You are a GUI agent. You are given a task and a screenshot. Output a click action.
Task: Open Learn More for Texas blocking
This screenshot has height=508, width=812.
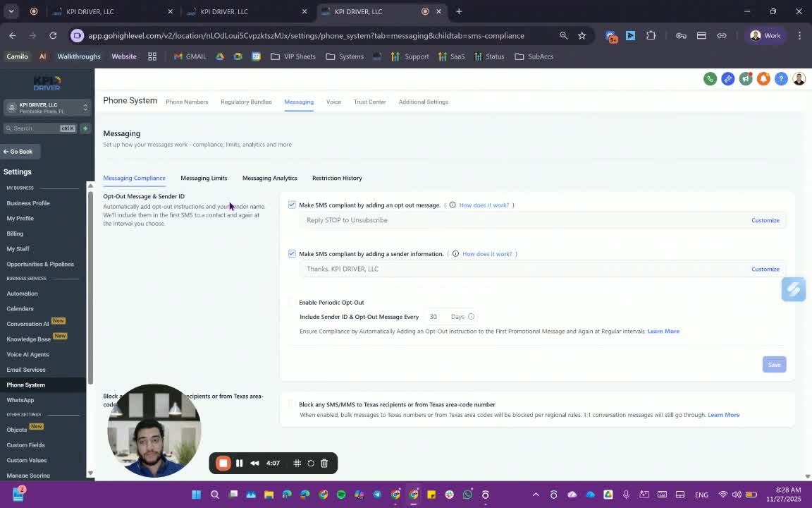pyautogui.click(x=723, y=415)
